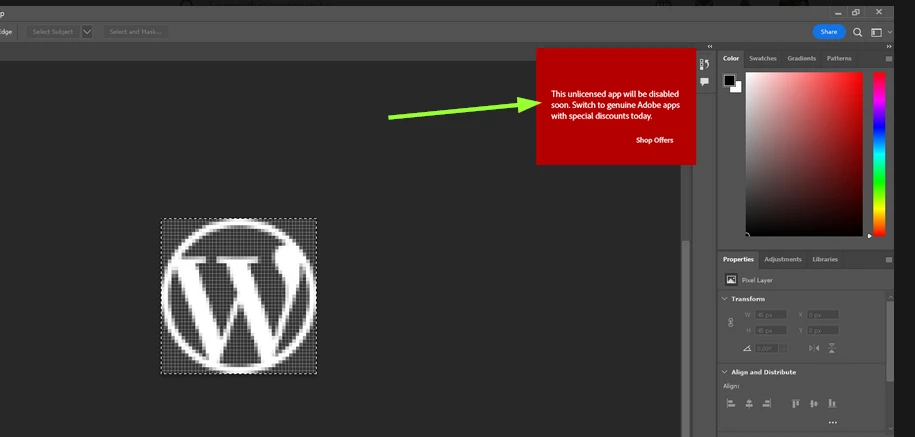Open the workspace switcher icon
The width and height of the screenshot is (915, 437).
876,32
